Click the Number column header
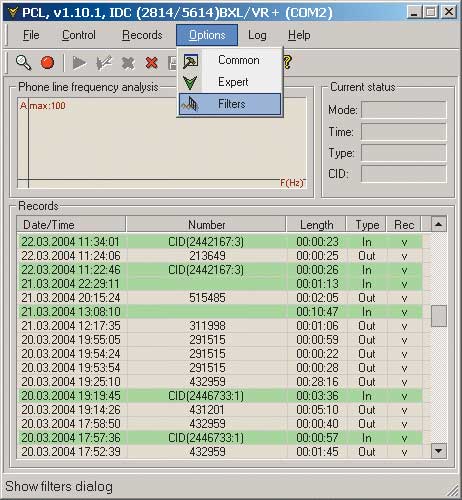462x500 pixels. point(206,224)
